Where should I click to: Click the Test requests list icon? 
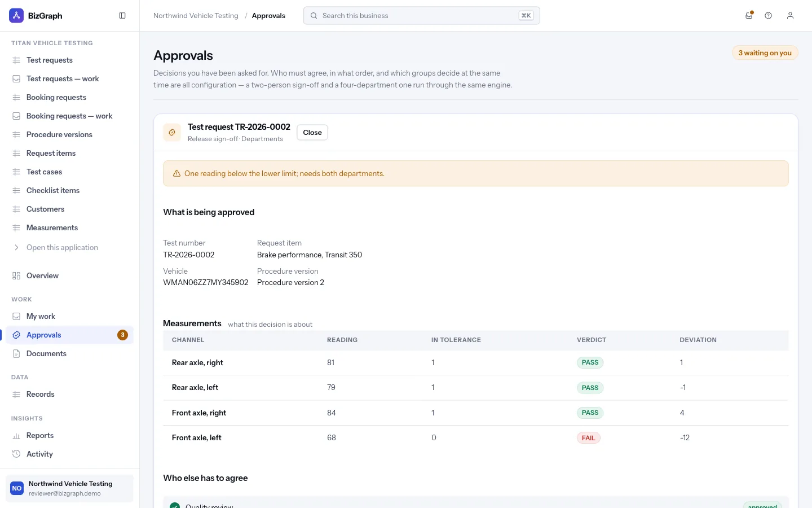[x=16, y=60]
